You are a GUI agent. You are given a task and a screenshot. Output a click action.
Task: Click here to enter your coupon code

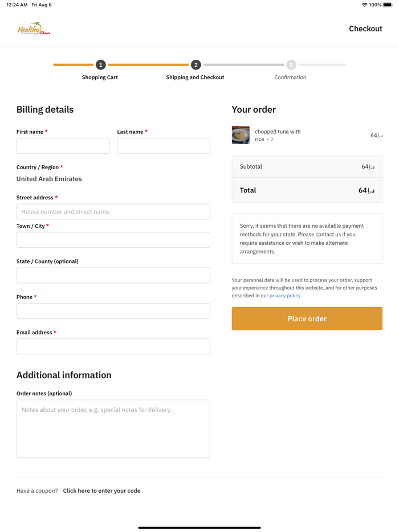[x=101, y=490]
